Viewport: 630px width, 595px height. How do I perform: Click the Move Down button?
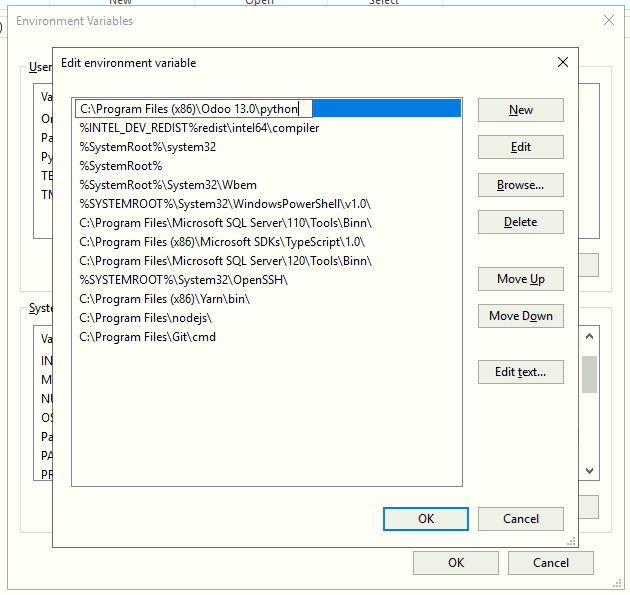click(x=520, y=316)
